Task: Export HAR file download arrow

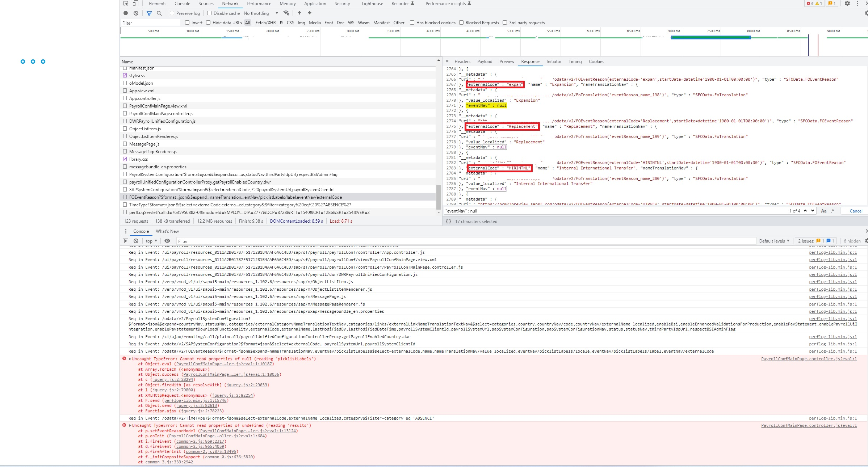Action: click(310, 13)
